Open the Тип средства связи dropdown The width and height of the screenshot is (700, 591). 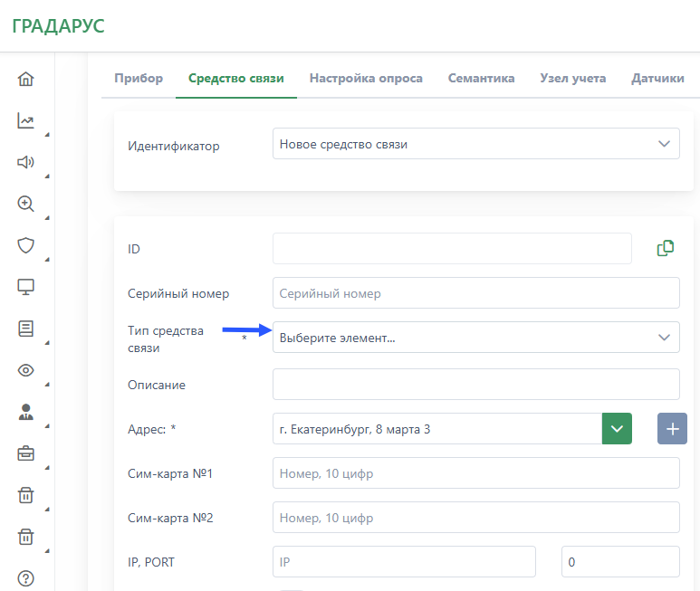(475, 338)
